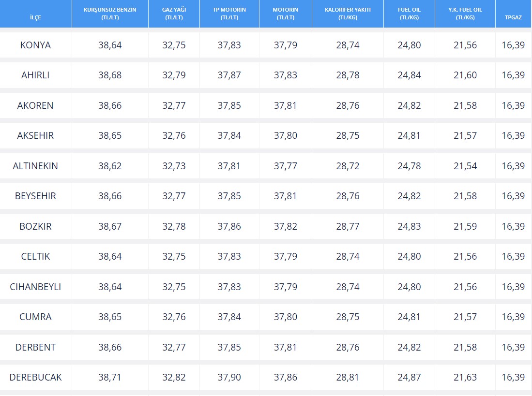Click the DEREBUCAK district name
The height and width of the screenshot is (396, 532).
pos(35,377)
